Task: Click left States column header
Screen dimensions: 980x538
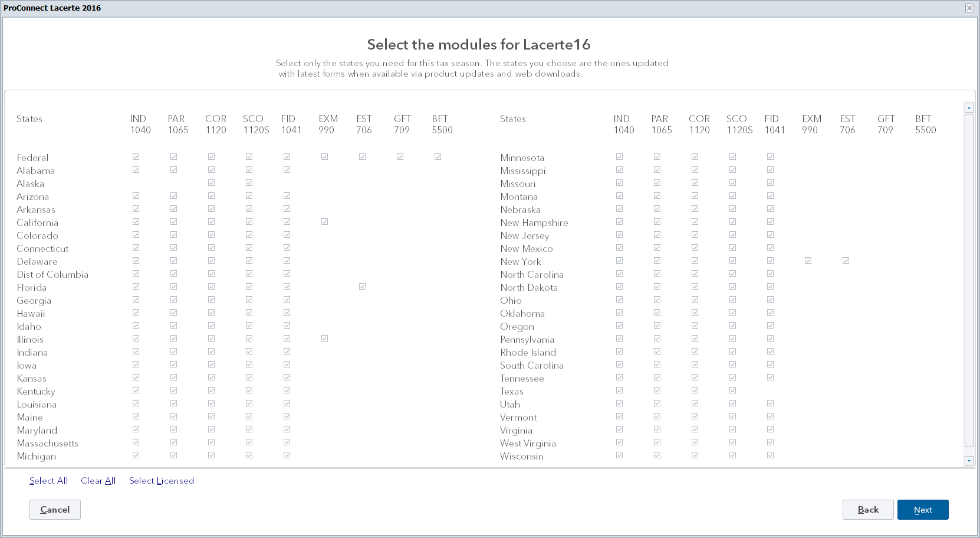Action: [x=29, y=119]
